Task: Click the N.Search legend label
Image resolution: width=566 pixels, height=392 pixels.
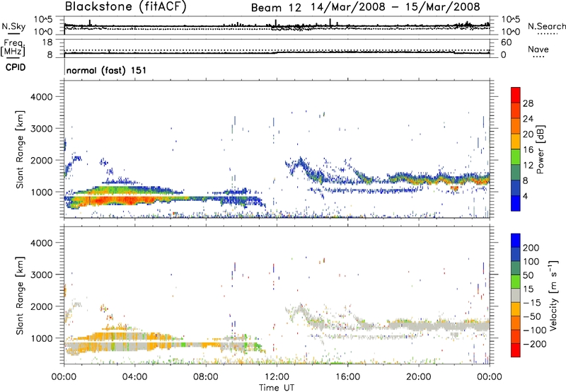Action: [x=546, y=26]
